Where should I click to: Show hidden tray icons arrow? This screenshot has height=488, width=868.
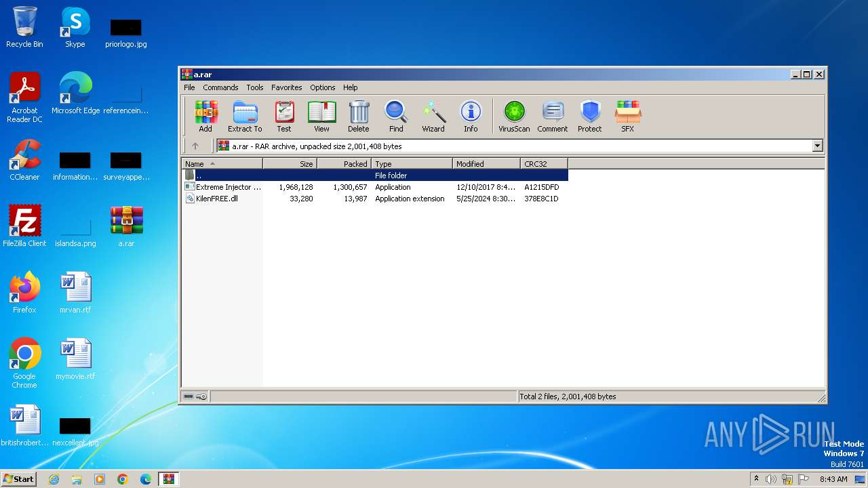click(x=756, y=479)
